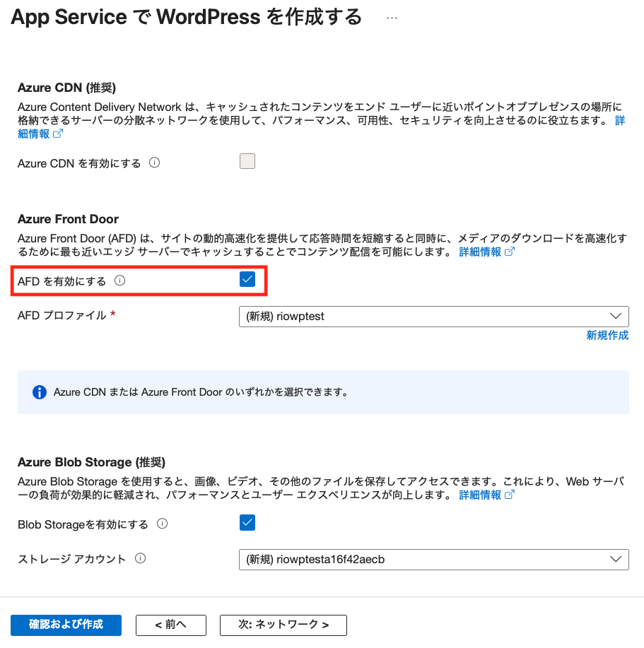644x648 pixels.
Task: Click the App Service で WordPress を作成する title
Action: point(187,18)
